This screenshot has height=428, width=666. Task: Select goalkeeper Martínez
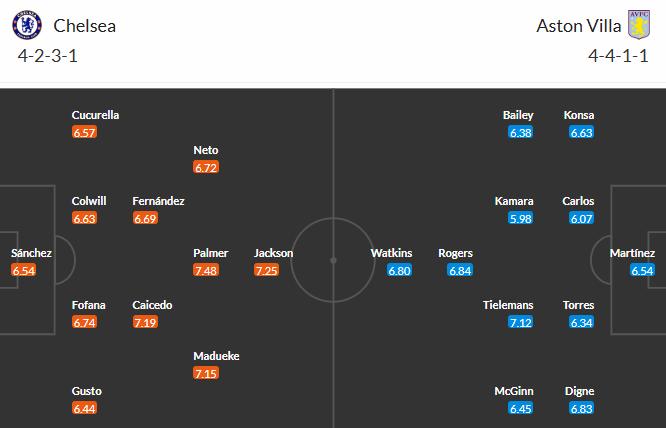tap(633, 253)
